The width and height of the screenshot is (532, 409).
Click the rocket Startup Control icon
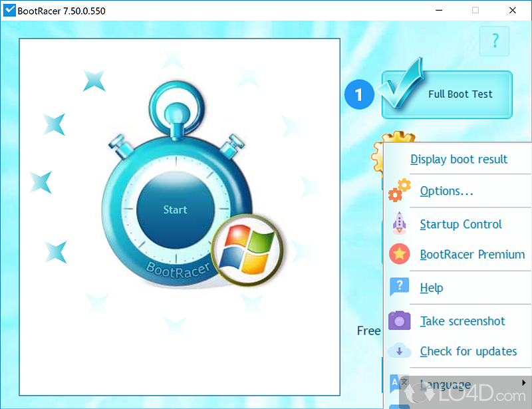(x=399, y=224)
